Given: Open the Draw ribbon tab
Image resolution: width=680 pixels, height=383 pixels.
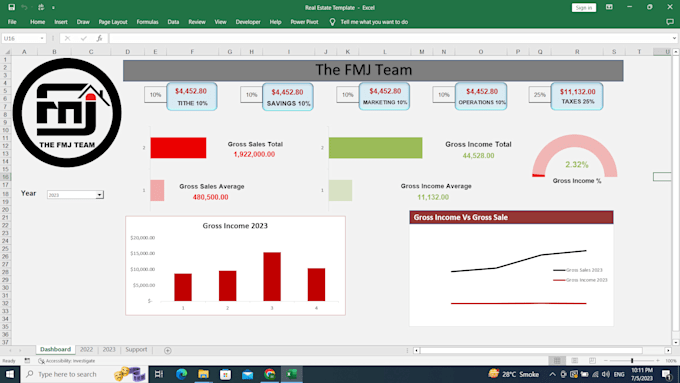Looking at the screenshot, I should [x=83, y=22].
